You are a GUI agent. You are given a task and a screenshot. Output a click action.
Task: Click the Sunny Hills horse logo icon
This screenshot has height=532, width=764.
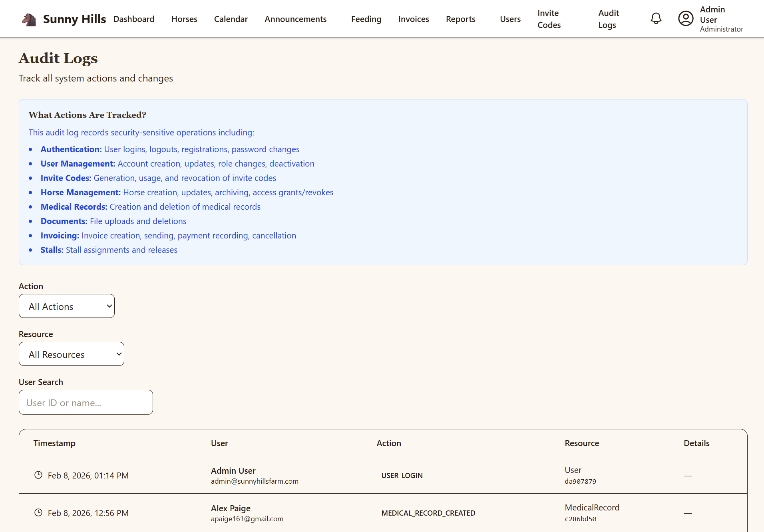pyautogui.click(x=29, y=19)
